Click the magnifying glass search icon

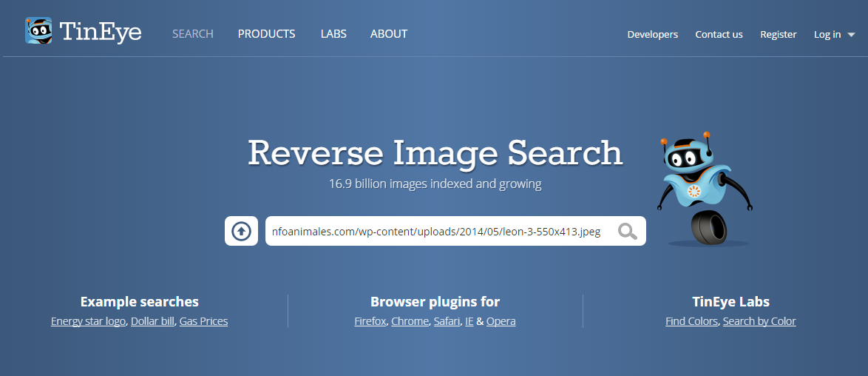(628, 231)
